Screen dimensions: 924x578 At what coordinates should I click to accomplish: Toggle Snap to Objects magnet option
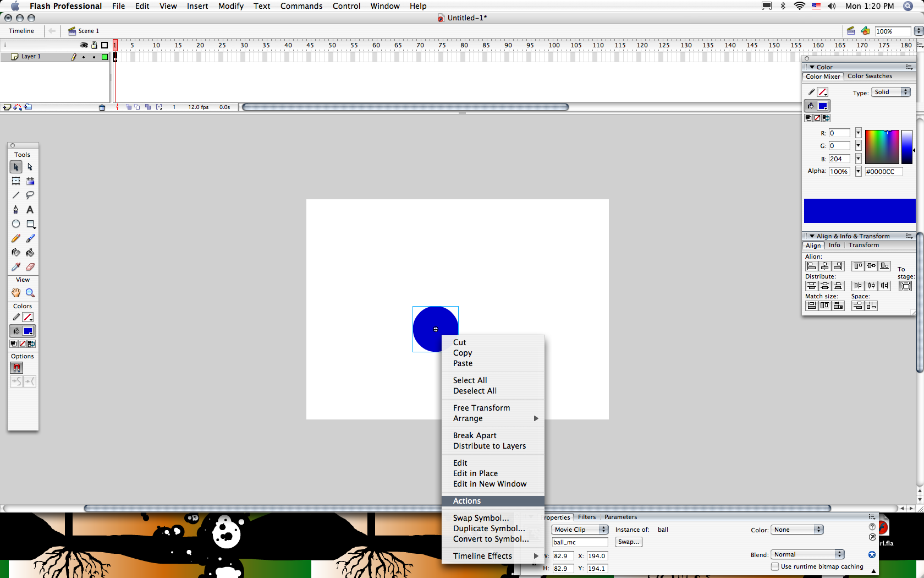coord(16,368)
